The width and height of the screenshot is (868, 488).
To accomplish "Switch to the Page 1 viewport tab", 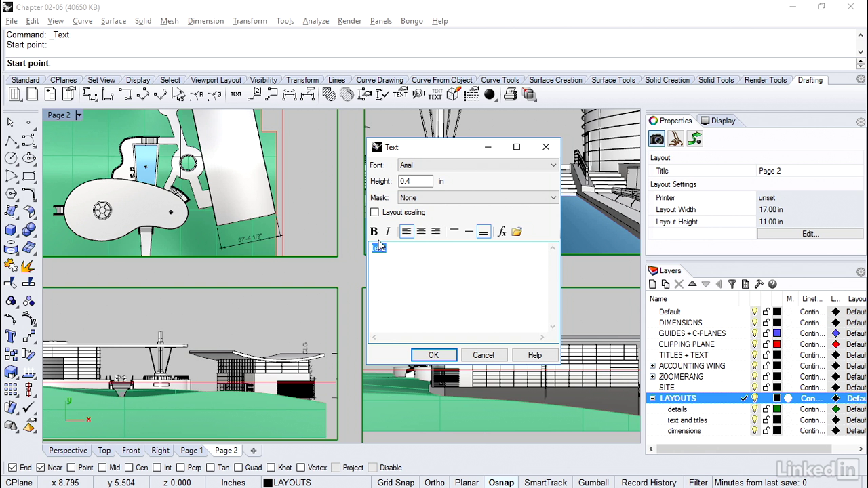I will click(191, 451).
